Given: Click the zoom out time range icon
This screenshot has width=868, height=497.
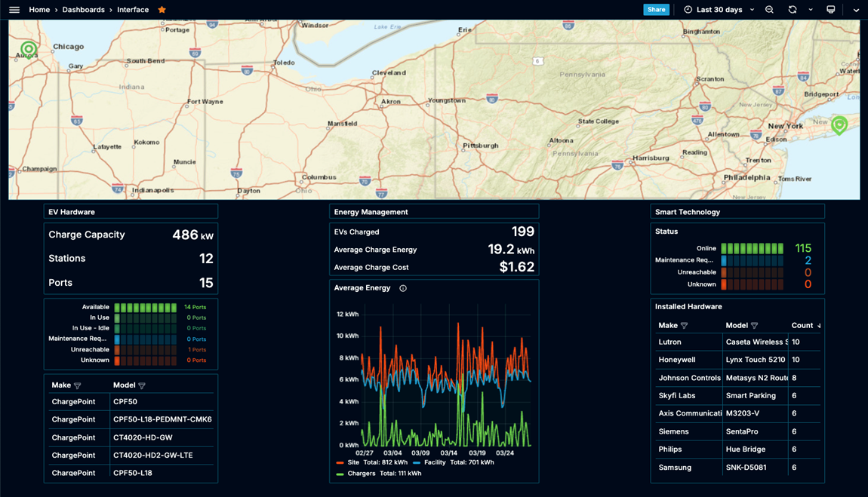Looking at the screenshot, I should (769, 10).
